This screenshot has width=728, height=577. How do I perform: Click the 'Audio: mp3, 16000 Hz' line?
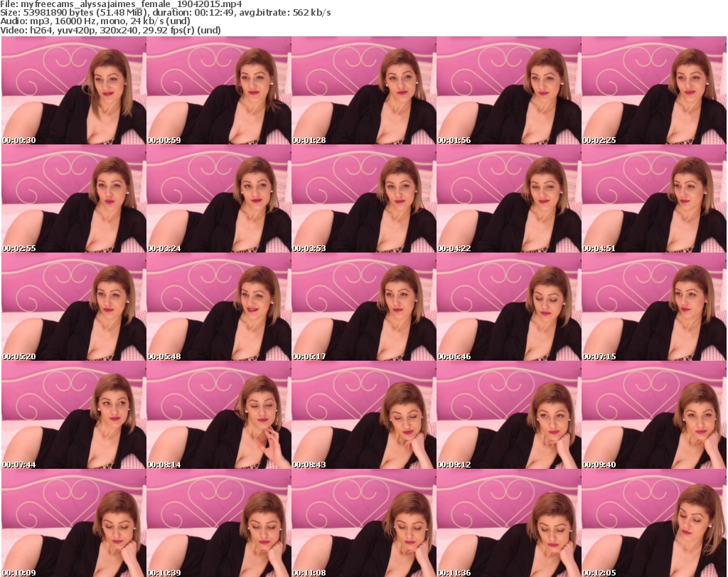95,21
